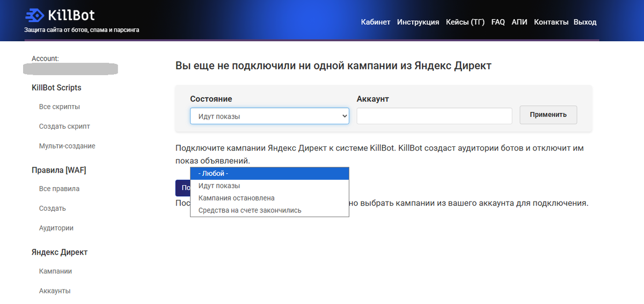
Task: Open Аккаунты under Яндекс Директ
Action: click(55, 291)
